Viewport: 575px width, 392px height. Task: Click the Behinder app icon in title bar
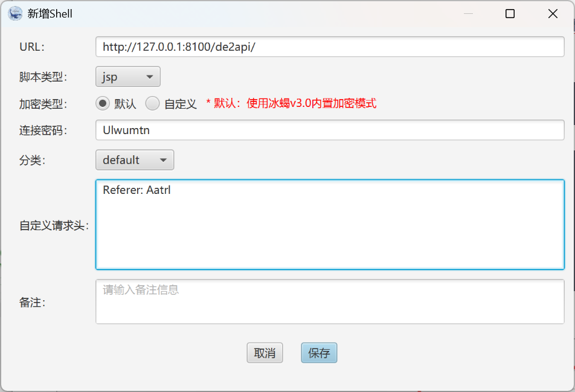coord(16,13)
